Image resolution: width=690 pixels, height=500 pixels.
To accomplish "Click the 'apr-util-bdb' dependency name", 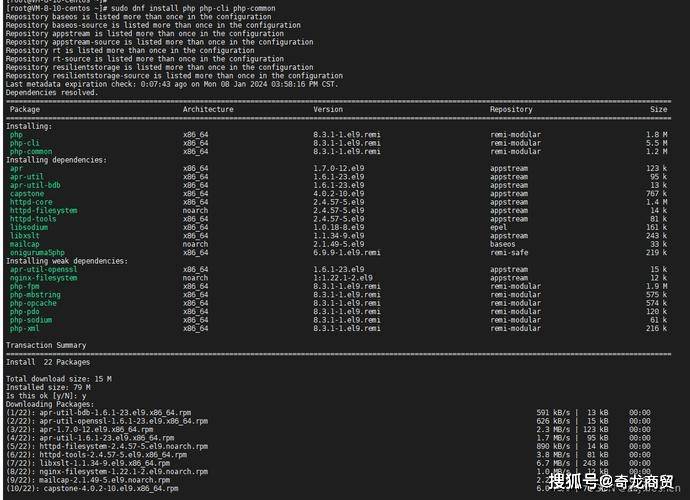I will [x=35, y=185].
